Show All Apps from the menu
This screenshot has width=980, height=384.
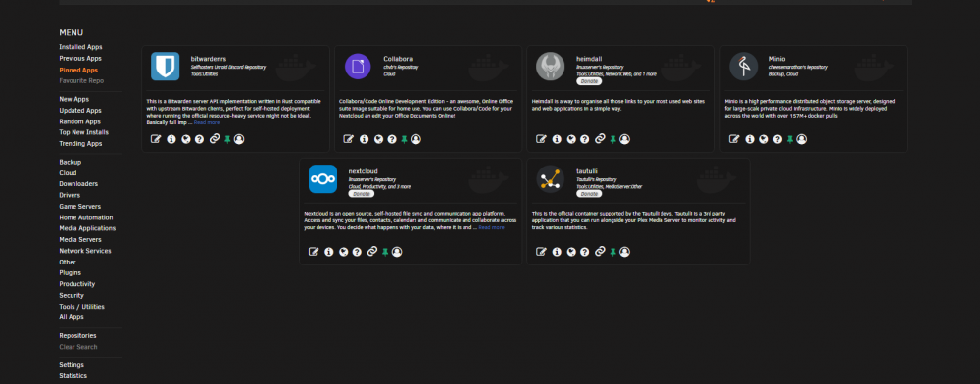pos(72,317)
